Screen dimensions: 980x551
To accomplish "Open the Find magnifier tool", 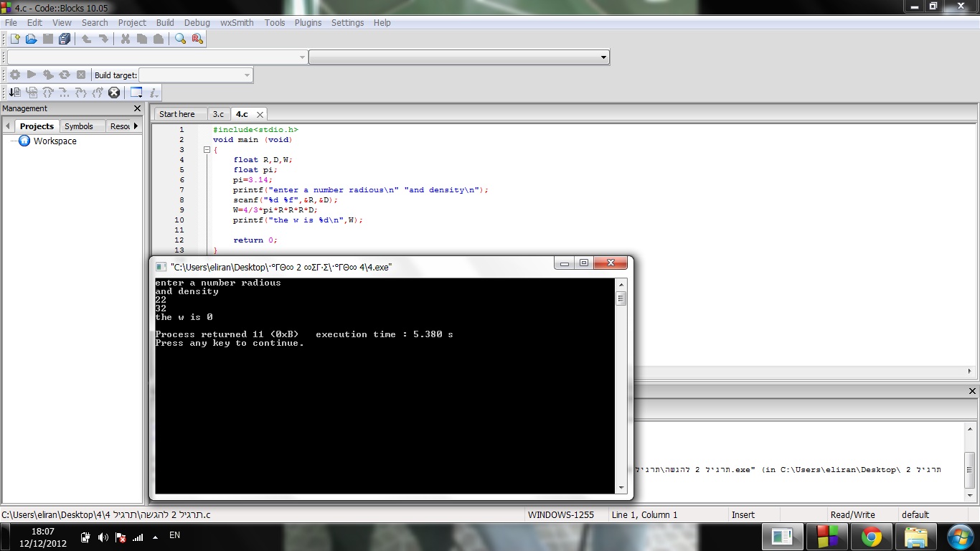I will 180,39.
